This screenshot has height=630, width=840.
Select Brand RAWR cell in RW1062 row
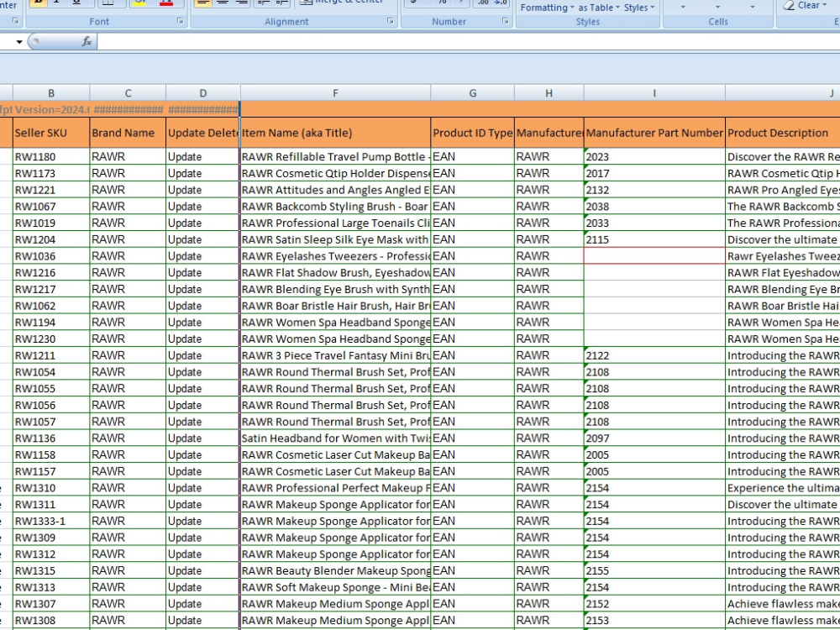point(128,306)
